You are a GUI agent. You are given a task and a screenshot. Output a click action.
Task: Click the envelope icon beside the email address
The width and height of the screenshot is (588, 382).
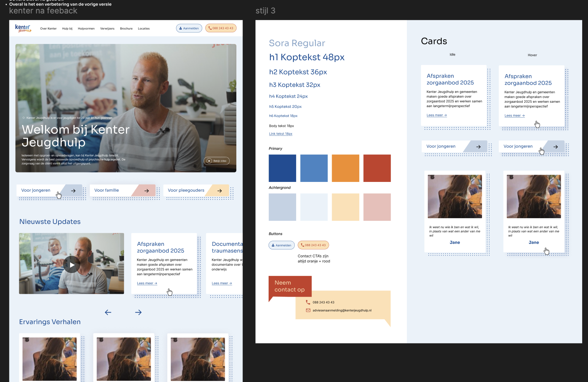pos(308,310)
